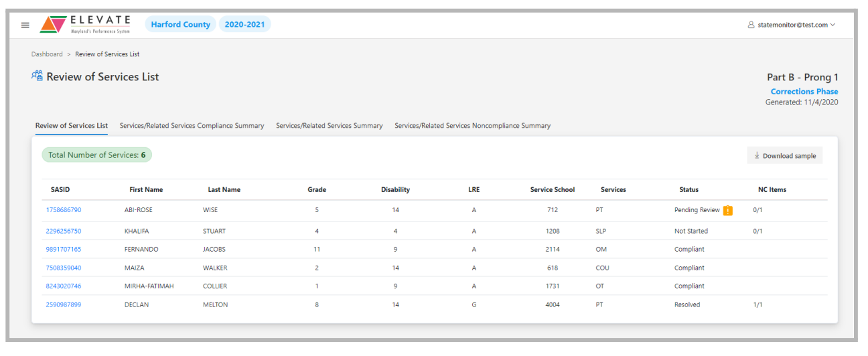This screenshot has width=868, height=356.
Task: Select the 2020-2021 school year chip
Action: [244, 25]
